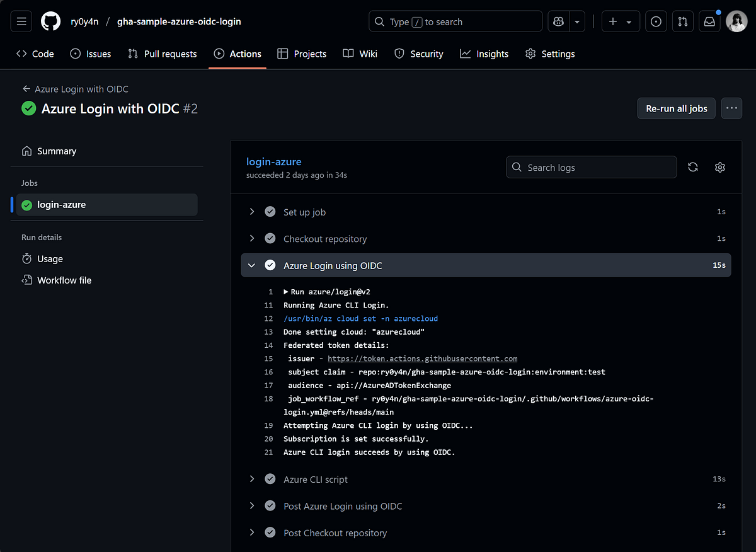The image size is (756, 552).
Task: Open the log settings gear icon
Action: pos(719,167)
